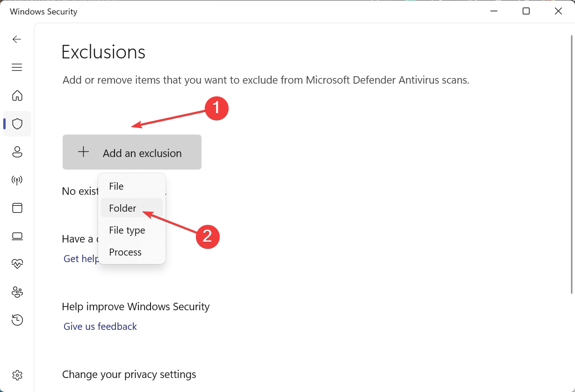This screenshot has width=575, height=392.
Task: Click the plus icon on Add exclusion
Action: 83,152
